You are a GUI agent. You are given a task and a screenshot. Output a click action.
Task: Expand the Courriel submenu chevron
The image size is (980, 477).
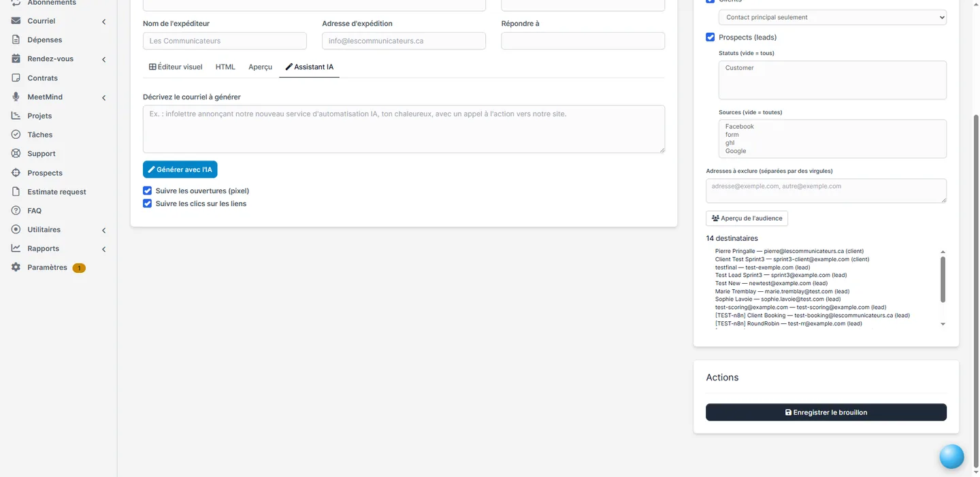104,22
